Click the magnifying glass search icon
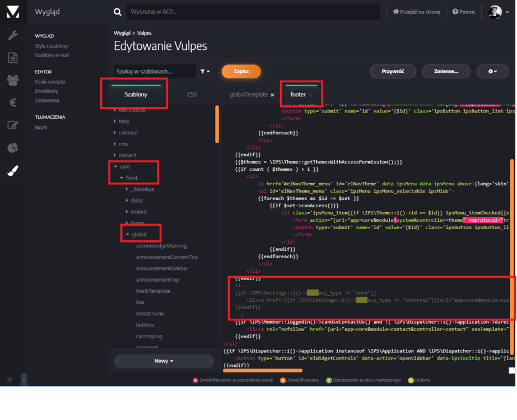This screenshot has height=420, width=517. 118,12
